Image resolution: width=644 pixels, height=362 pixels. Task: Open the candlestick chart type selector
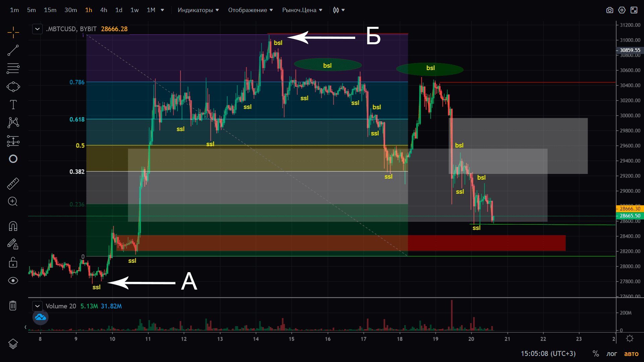pos(339,10)
